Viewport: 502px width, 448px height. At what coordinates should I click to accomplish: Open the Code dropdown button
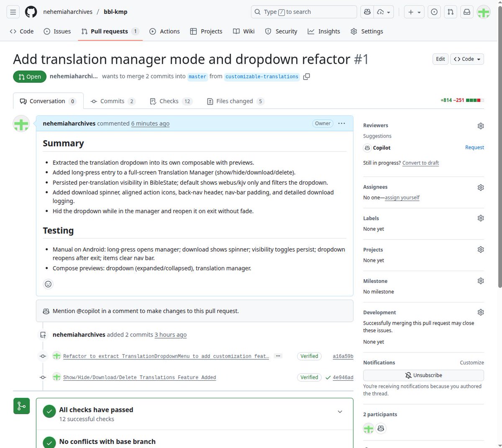coord(467,59)
